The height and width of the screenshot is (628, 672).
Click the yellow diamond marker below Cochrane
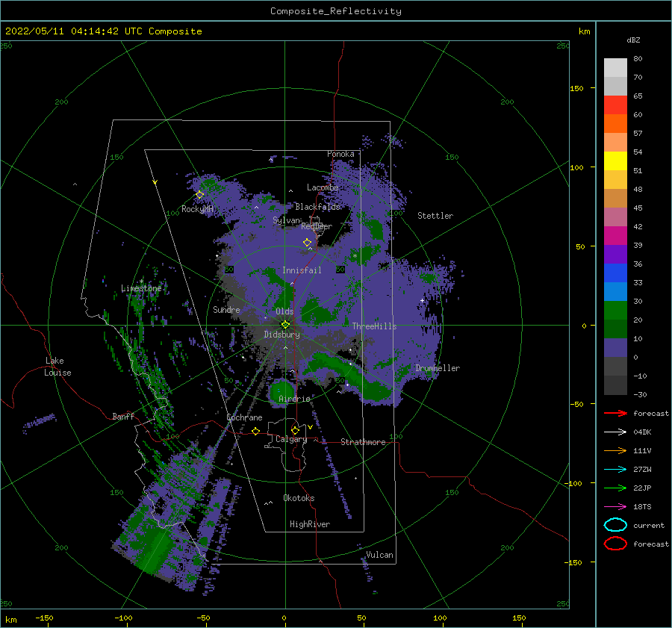click(x=256, y=431)
